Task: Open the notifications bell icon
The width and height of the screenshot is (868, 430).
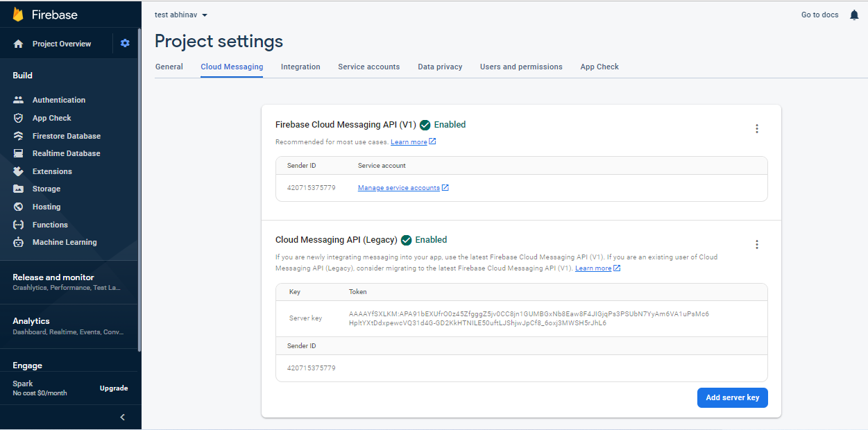Action: 854,15
